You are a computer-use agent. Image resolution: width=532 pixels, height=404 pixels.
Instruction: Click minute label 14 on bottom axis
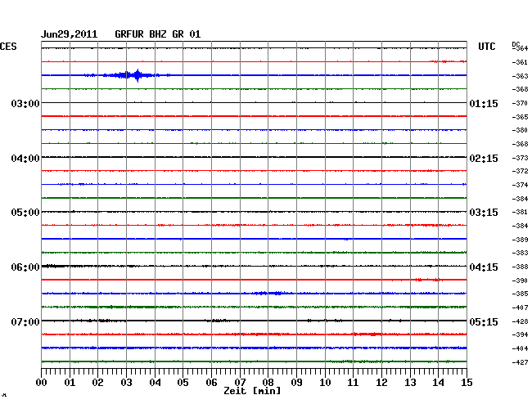[438, 383]
